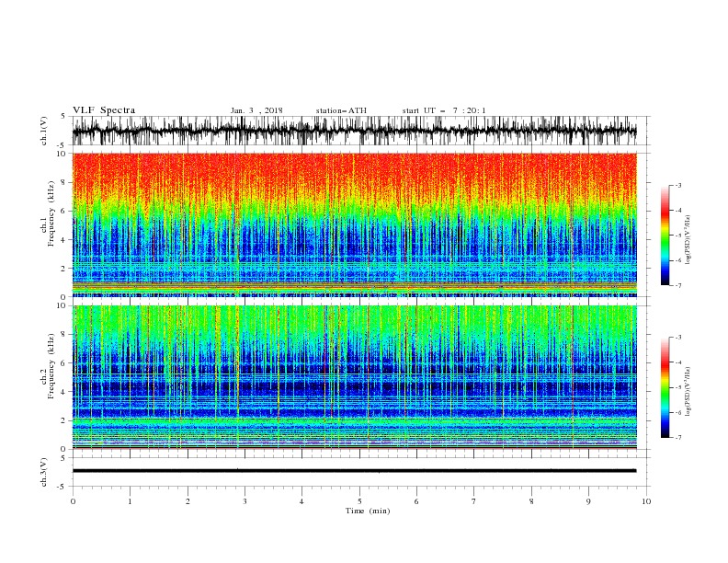Viewport: 728px width, 563px height.
Task: Click the "4" tick on the Time axis
Action: (x=301, y=501)
